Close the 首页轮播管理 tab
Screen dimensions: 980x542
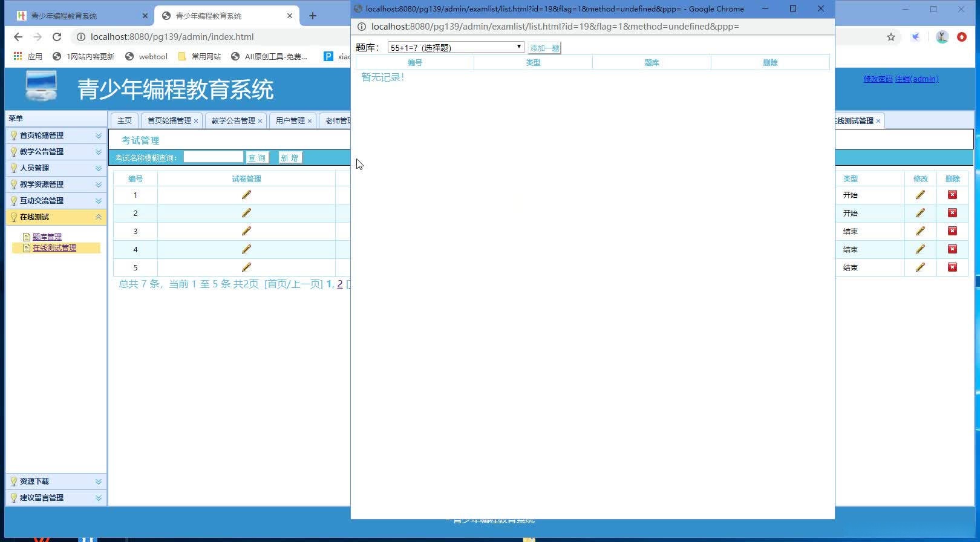195,121
